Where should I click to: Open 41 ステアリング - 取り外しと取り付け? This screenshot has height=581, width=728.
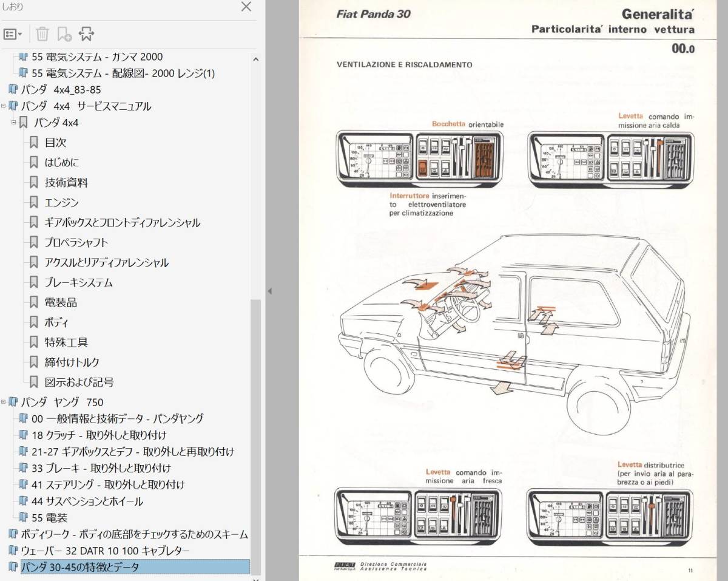(108, 484)
